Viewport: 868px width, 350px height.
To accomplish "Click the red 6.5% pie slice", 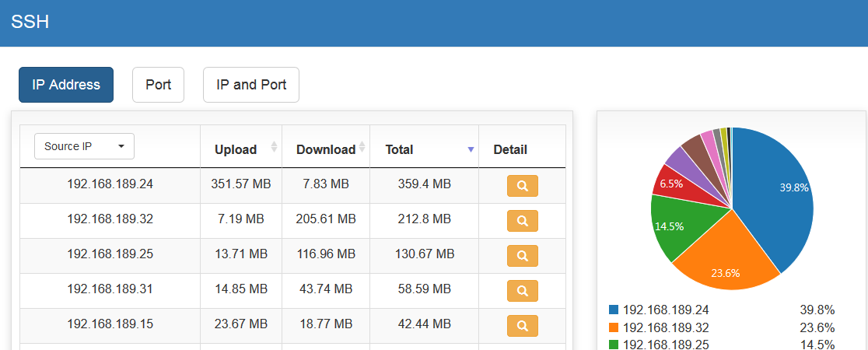I will coord(671,183).
